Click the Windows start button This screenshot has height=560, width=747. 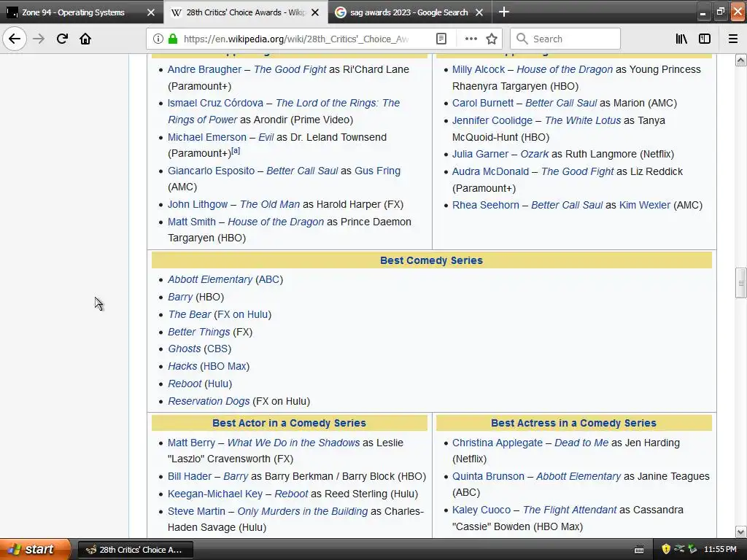[35, 549]
